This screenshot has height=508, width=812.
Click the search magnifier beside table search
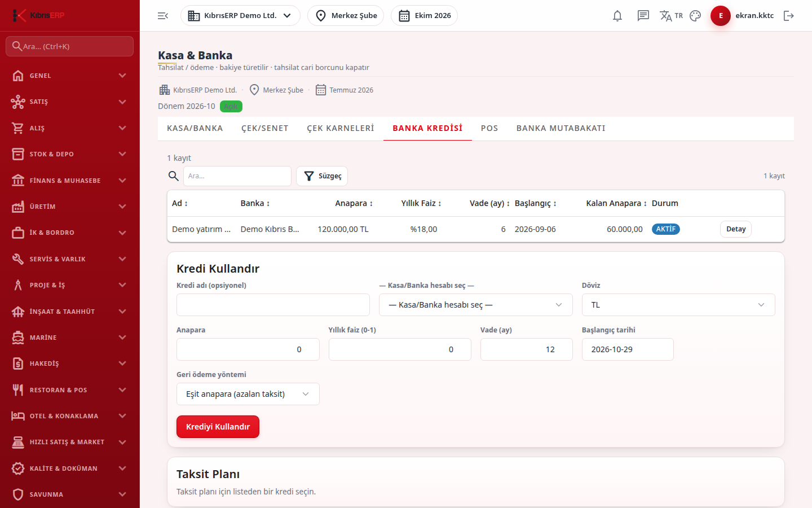click(x=174, y=176)
